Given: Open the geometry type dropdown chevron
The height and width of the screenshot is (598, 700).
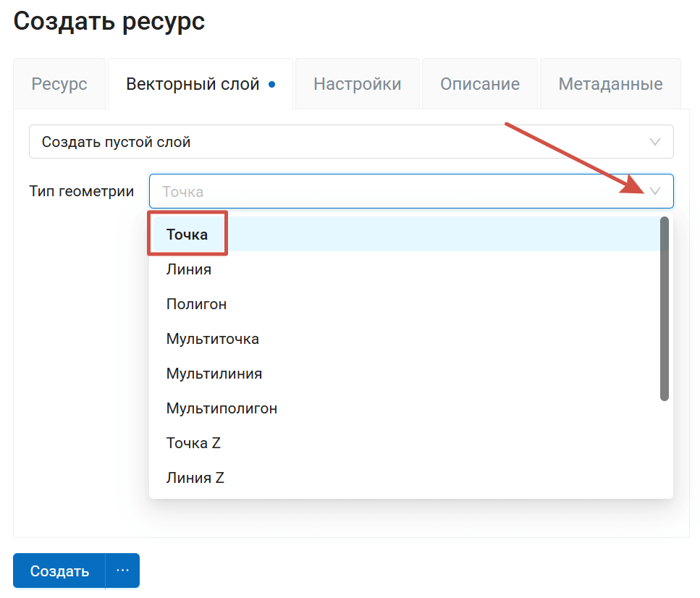Looking at the screenshot, I should click(657, 191).
